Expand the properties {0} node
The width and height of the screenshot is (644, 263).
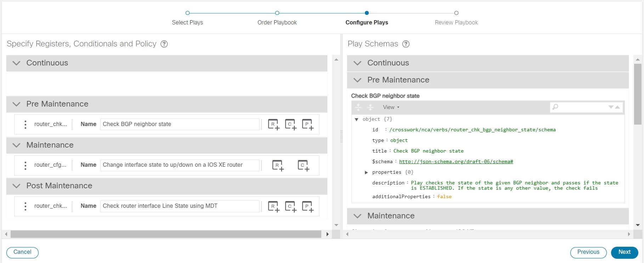(366, 172)
